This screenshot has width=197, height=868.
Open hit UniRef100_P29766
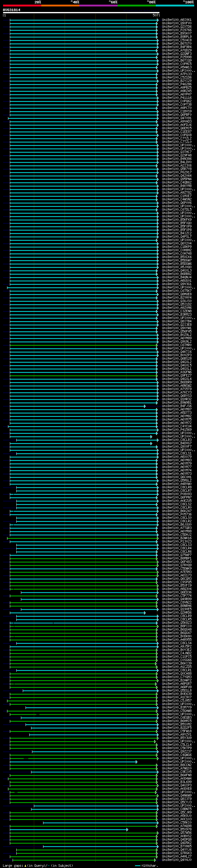click(176, 30)
